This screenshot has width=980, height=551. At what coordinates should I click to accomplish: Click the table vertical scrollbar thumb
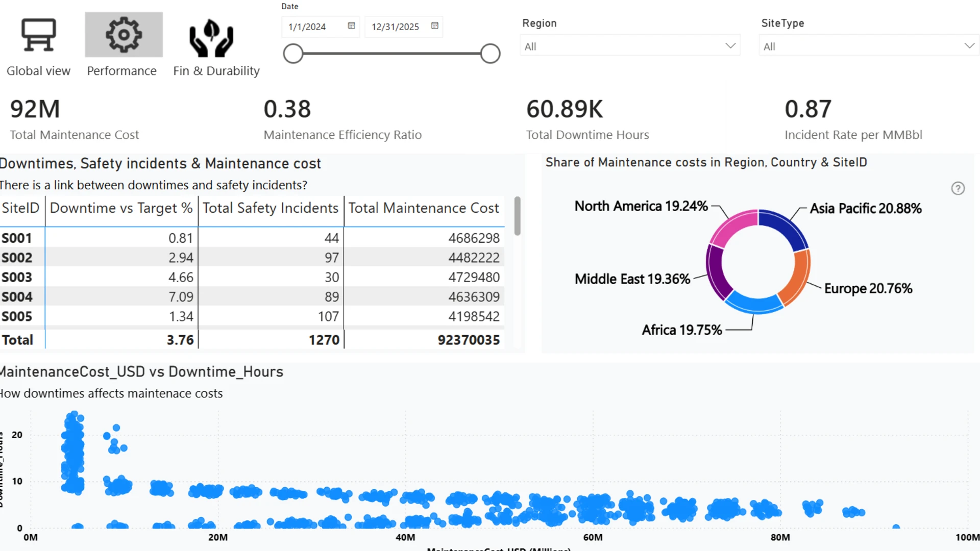(517, 216)
